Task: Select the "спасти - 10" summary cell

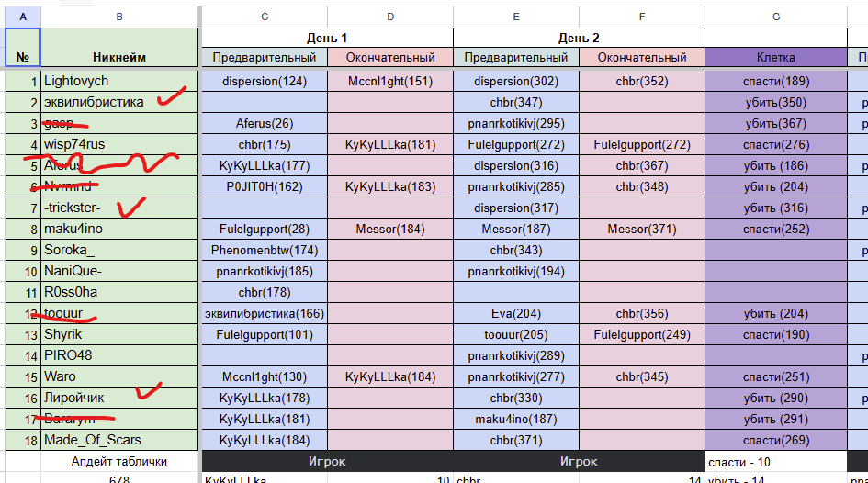Action: point(776,461)
